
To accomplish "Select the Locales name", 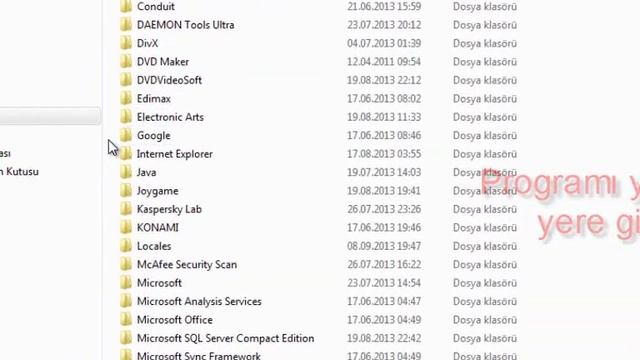I will (x=154, y=246).
